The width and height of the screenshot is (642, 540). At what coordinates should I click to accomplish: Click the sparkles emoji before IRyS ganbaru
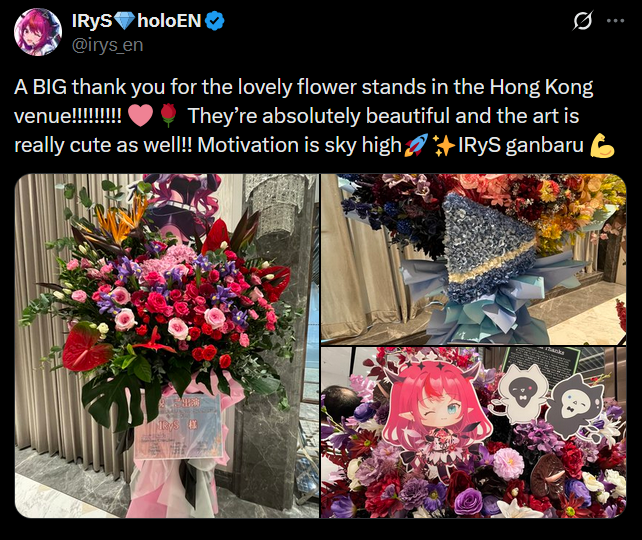tap(444, 145)
